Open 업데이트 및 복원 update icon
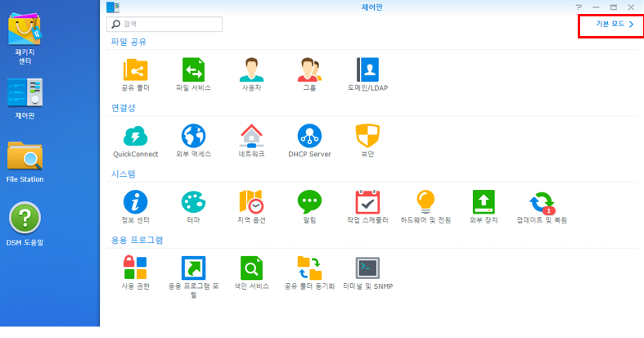 542,203
